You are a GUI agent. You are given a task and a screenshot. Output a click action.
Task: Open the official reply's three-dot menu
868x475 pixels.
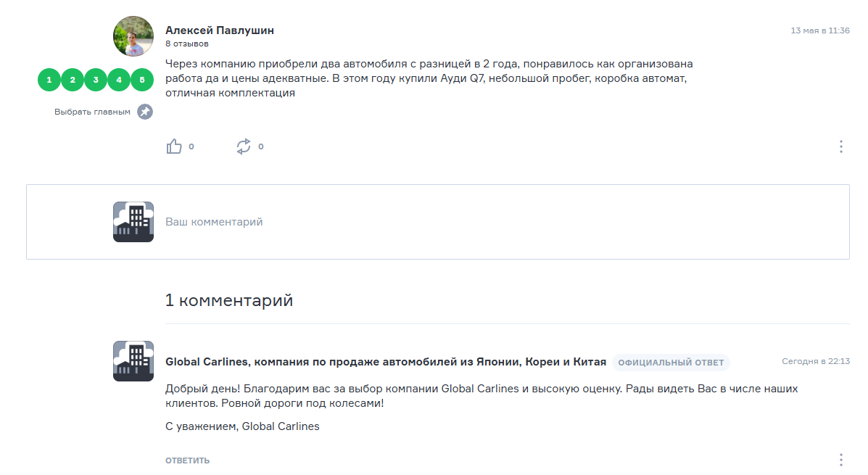841,460
